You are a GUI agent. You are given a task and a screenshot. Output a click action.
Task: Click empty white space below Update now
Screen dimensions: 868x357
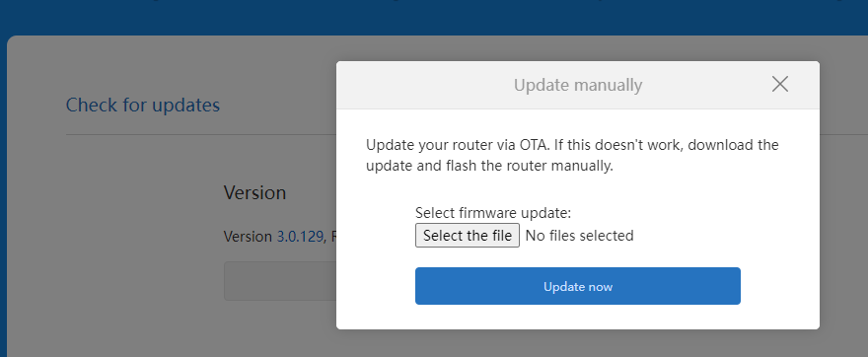578,317
